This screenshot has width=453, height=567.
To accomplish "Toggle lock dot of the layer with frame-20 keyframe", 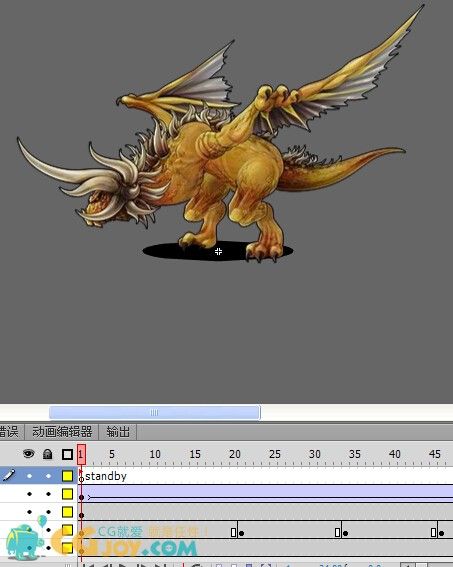I will click(48, 530).
